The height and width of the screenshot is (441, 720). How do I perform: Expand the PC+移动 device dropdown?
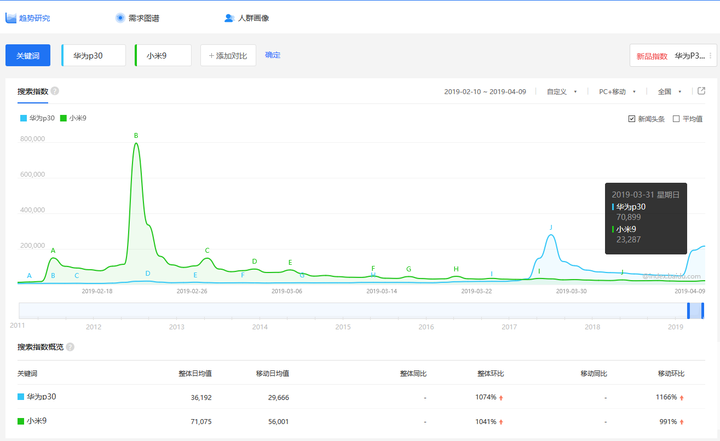617,92
